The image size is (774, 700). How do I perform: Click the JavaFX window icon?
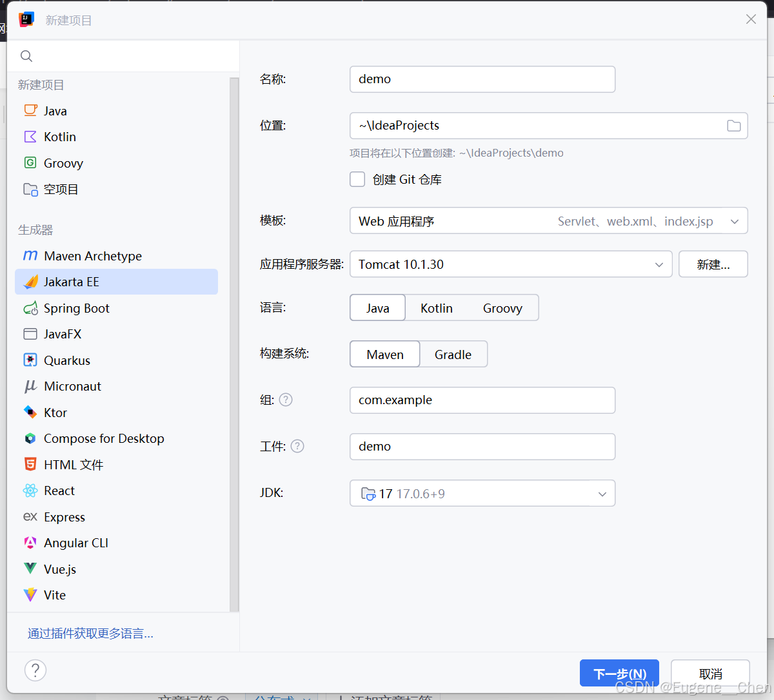coord(30,334)
